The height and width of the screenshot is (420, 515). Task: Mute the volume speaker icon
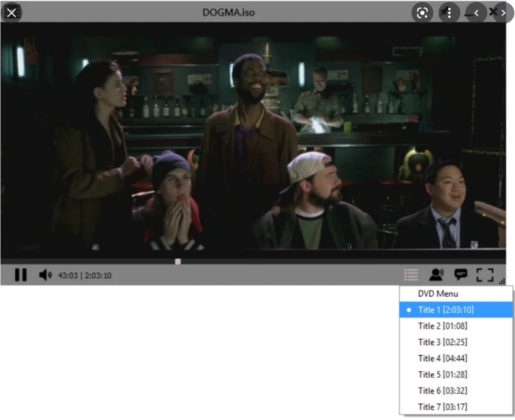point(45,275)
